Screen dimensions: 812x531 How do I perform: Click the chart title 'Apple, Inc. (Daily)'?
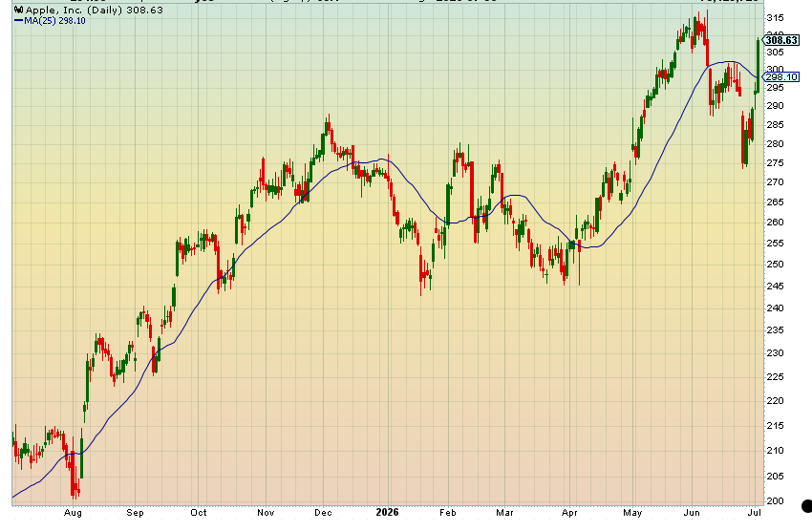[75, 11]
